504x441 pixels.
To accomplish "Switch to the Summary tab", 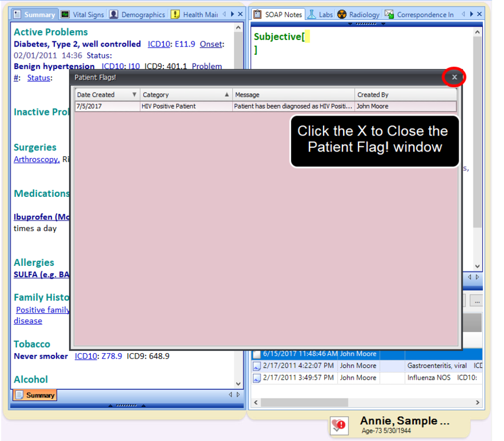I will tap(37, 13).
